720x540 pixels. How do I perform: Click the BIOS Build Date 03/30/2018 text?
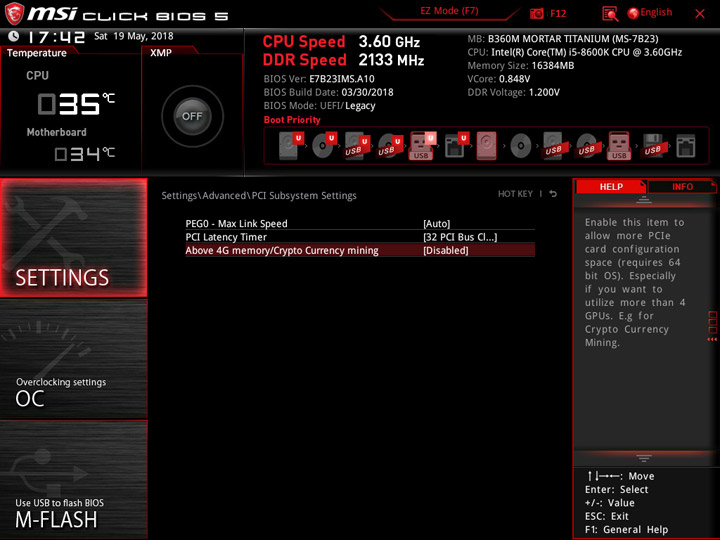(328, 92)
